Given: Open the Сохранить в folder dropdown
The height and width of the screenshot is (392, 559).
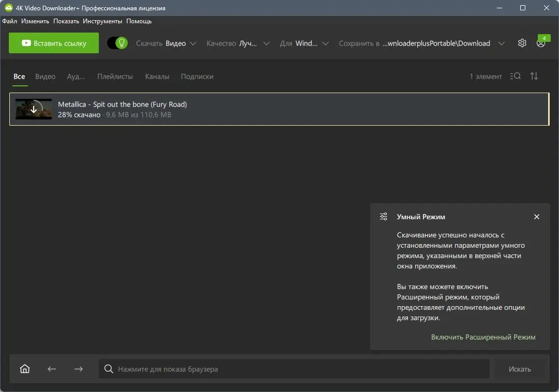Looking at the screenshot, I should [x=422, y=43].
